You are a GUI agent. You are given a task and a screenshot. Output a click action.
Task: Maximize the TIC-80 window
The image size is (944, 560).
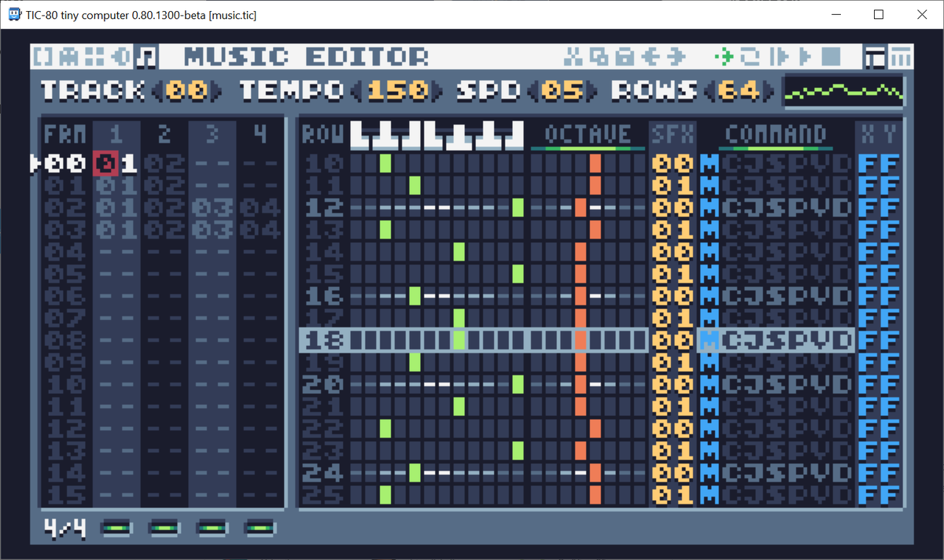tap(879, 15)
